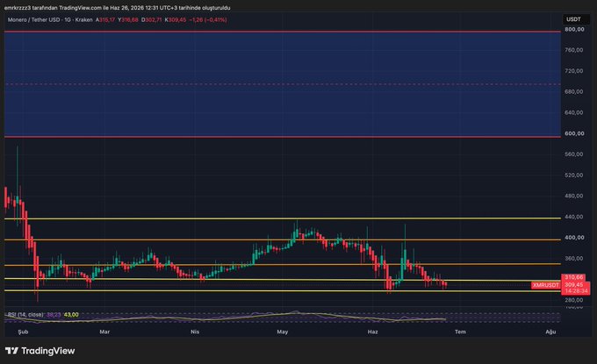Click the TradingView logo

click(x=40, y=351)
